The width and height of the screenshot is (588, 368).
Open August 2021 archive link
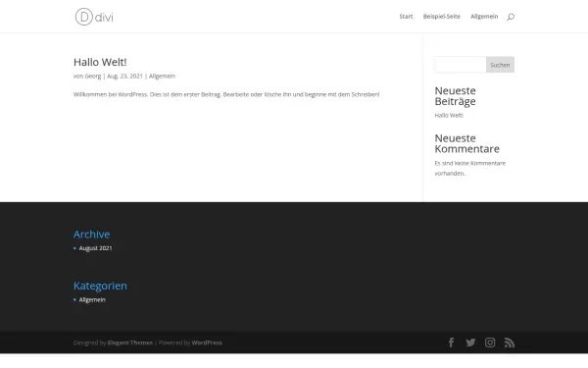95,248
